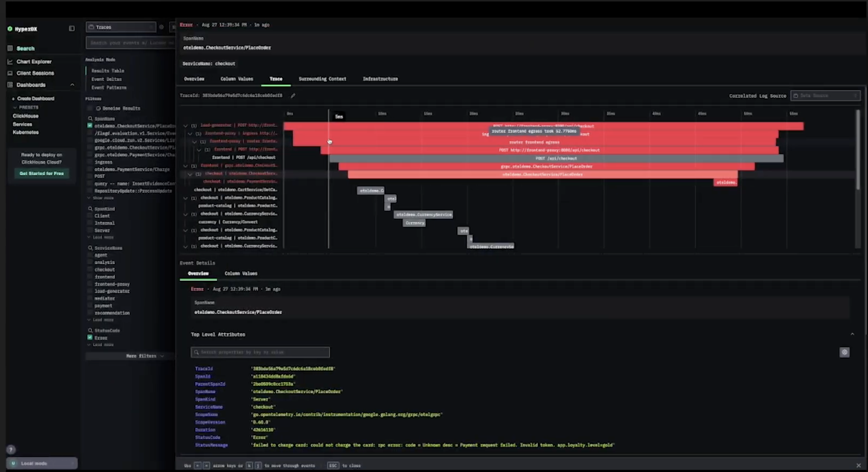Image resolution: width=868 pixels, height=472 pixels.
Task: Switch to the Surrounding Context tab
Action: [x=323, y=79]
